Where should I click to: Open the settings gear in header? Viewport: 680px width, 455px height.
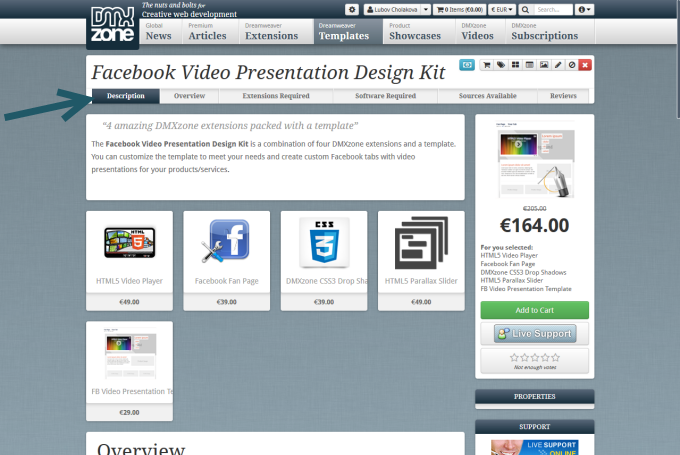click(352, 10)
